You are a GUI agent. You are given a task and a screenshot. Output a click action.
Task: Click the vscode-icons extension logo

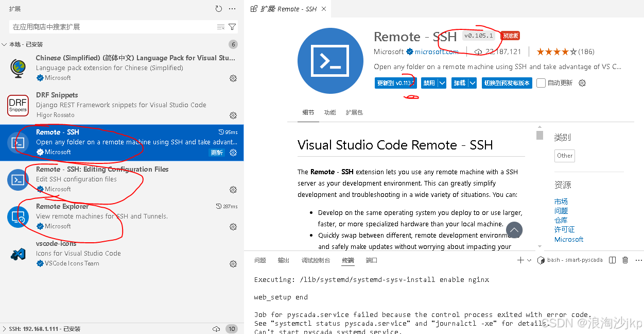[18, 254]
